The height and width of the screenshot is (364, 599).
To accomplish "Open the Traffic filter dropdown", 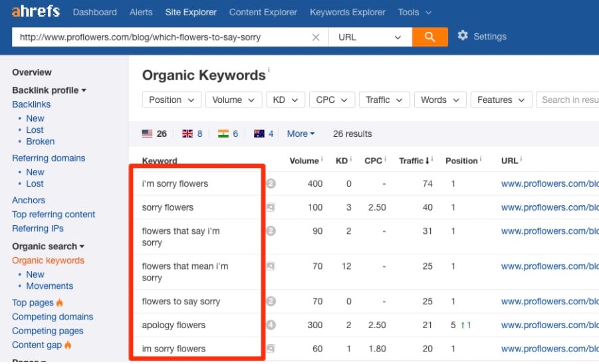I will coord(384,100).
